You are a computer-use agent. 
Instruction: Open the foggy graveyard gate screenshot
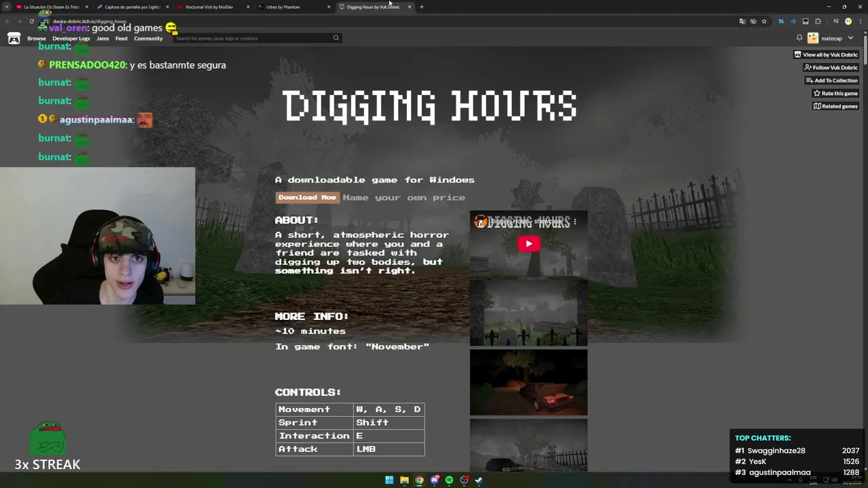tap(528, 312)
